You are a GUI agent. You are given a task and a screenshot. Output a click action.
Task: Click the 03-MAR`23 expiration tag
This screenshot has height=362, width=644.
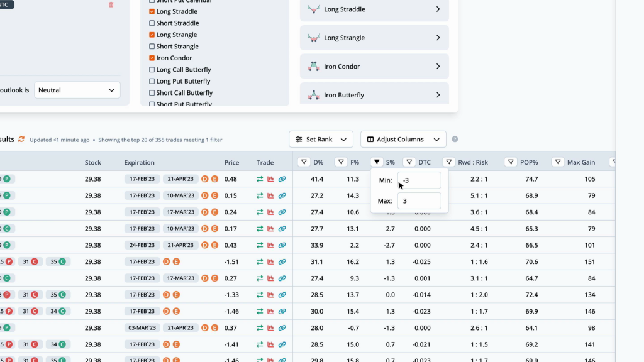pos(142,327)
